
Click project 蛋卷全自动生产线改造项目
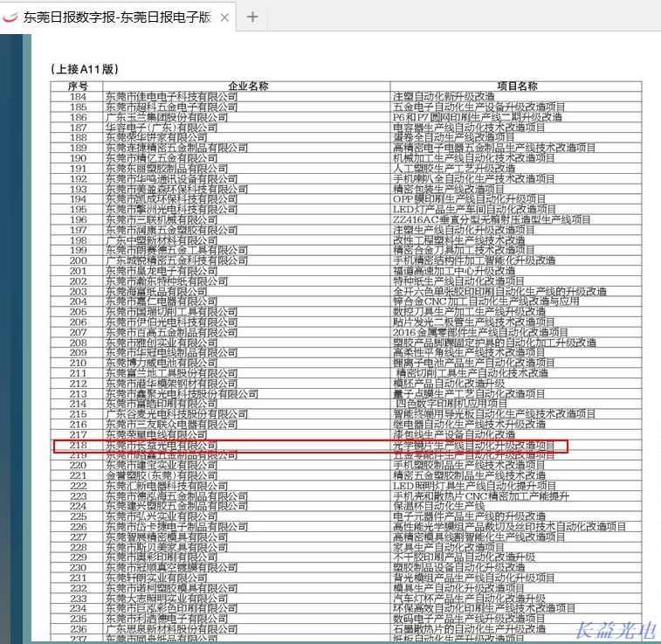click(x=453, y=137)
